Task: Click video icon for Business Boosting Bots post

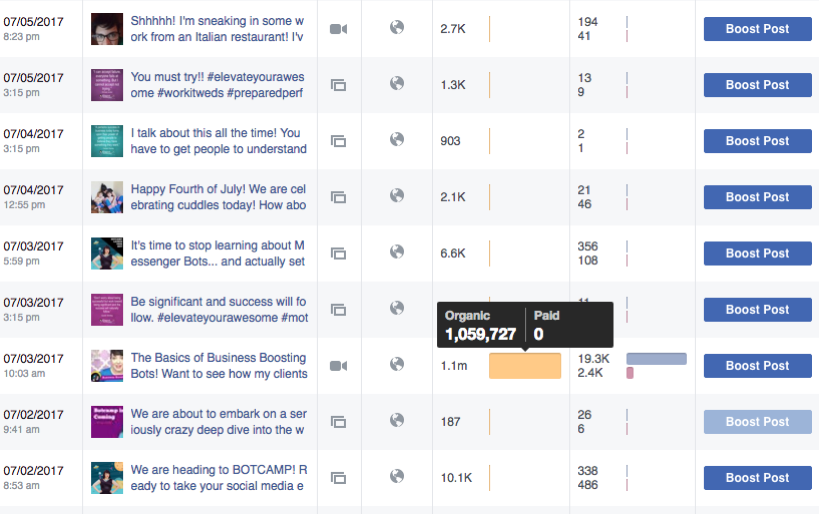Action: (x=338, y=366)
